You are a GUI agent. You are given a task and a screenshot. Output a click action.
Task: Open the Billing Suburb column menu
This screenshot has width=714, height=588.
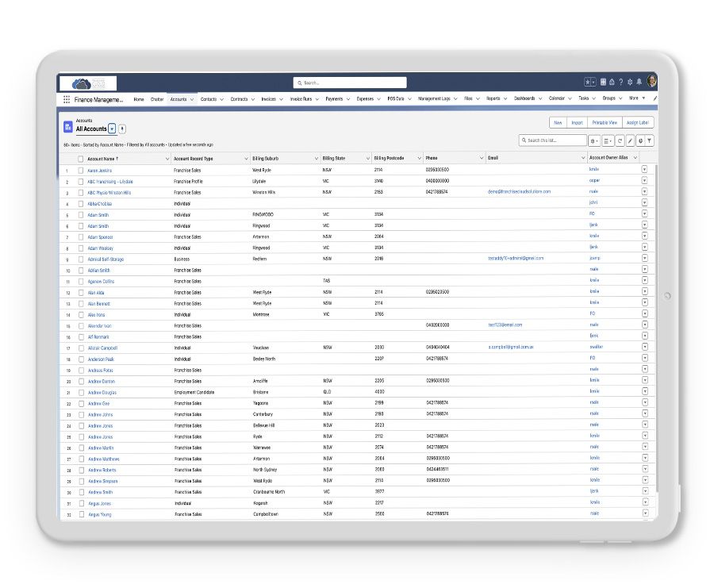(x=316, y=159)
